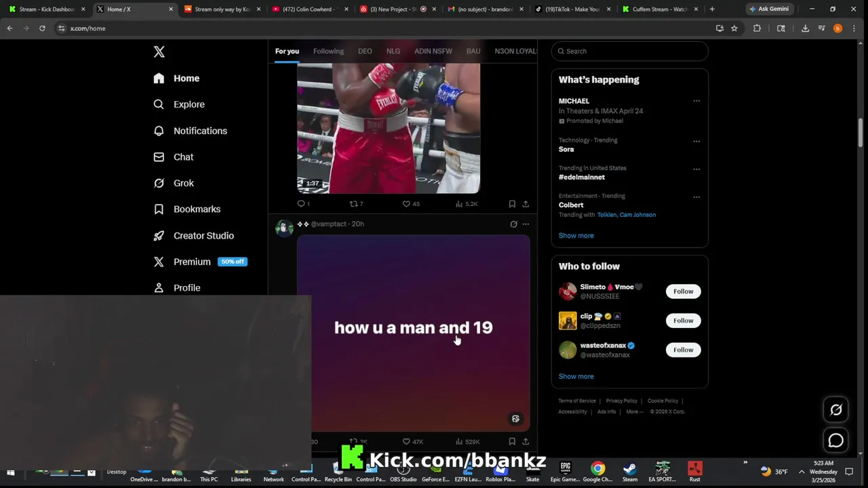Click the page vertical scrollbar
868x488 pixels.
(861, 132)
